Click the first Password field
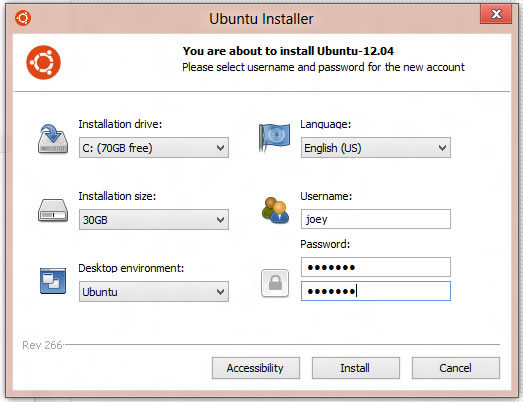The image size is (523, 402). click(x=376, y=267)
